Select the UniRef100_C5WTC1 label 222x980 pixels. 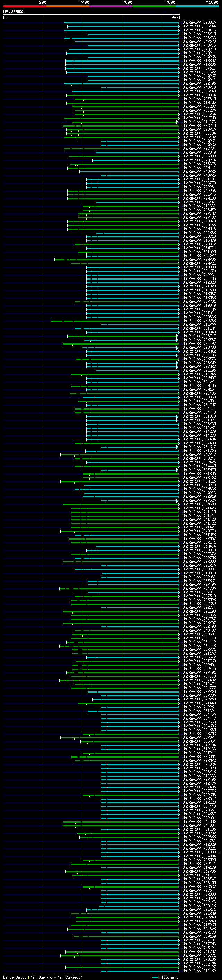click(x=199, y=248)
